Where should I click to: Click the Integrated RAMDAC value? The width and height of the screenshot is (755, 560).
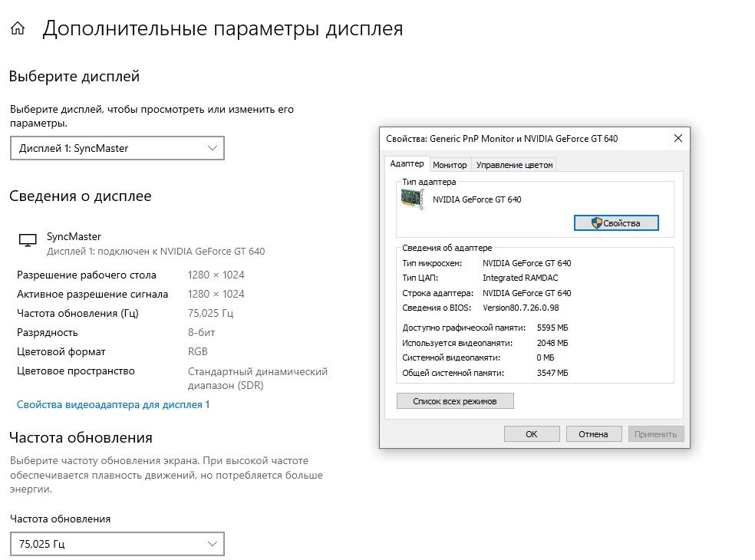tap(520, 278)
